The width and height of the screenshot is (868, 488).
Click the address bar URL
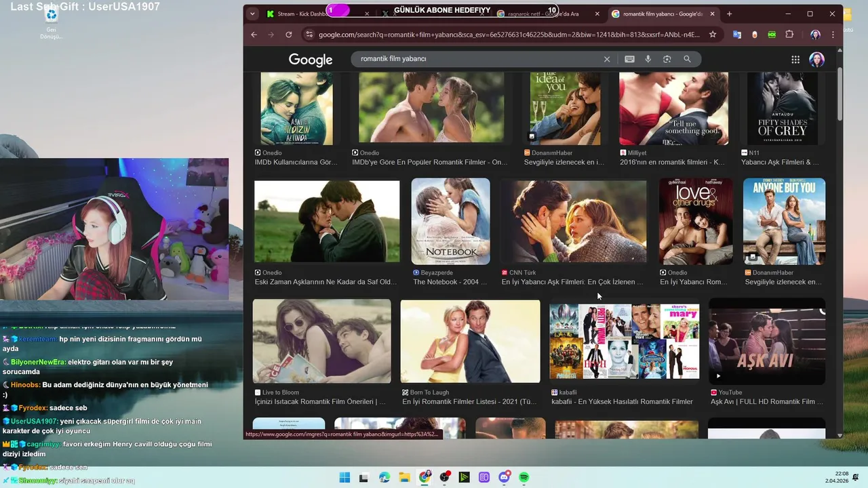(509, 35)
